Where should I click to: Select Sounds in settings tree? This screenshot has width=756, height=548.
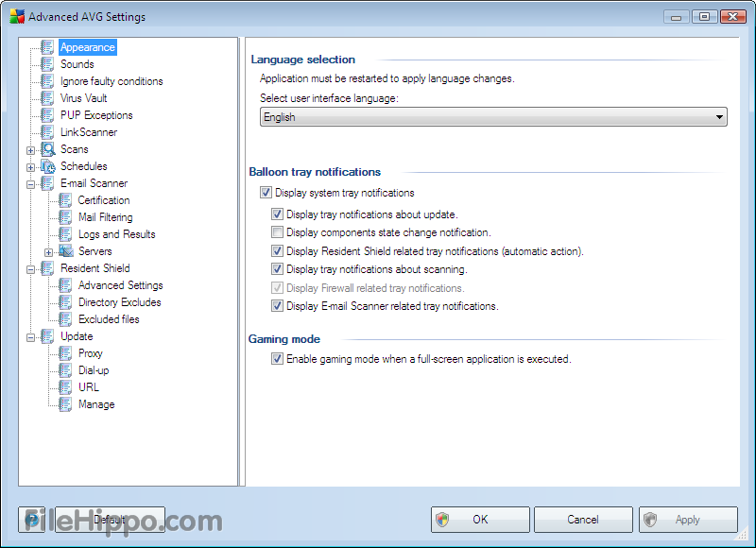[77, 64]
